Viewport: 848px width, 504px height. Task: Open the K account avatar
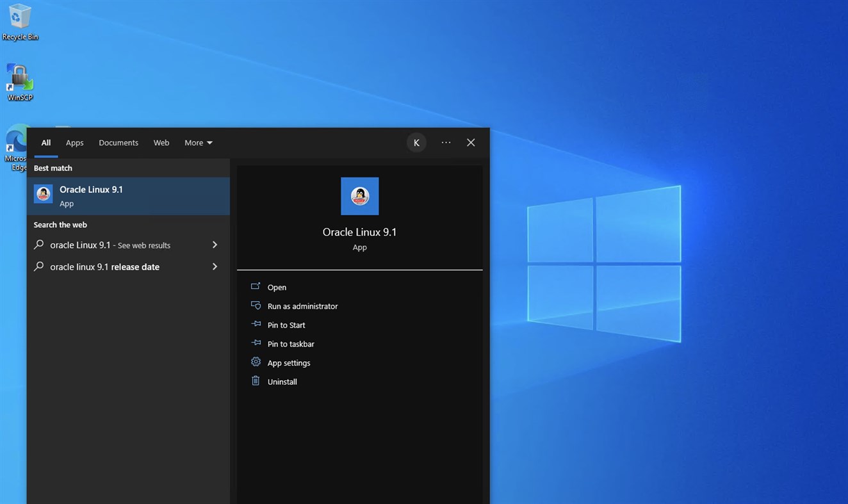[x=416, y=143]
